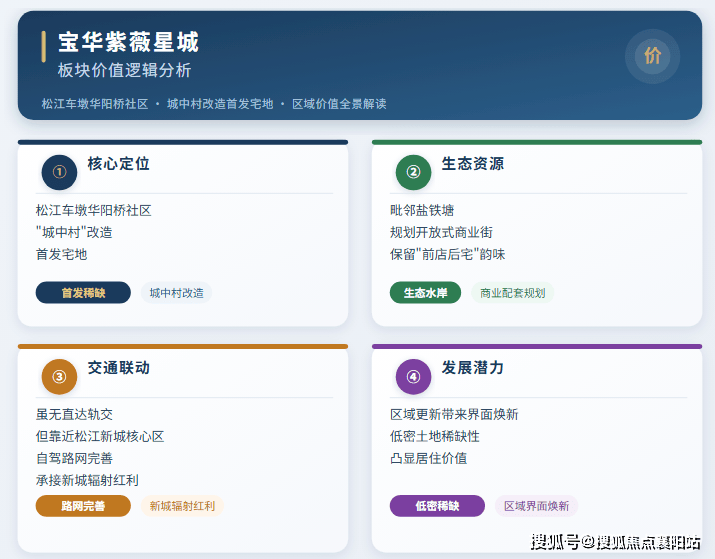
Task: Click 松江车墩华阳桥社区 in the header banner
Action: 95,104
